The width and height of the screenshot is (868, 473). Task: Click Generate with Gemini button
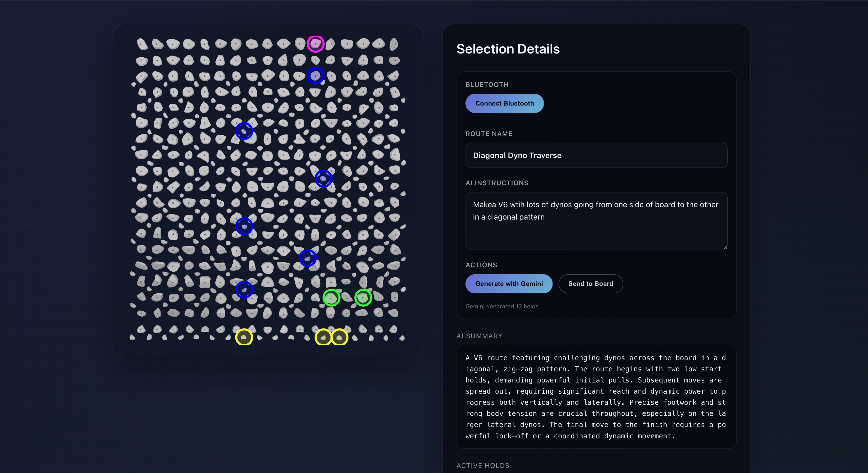click(508, 284)
